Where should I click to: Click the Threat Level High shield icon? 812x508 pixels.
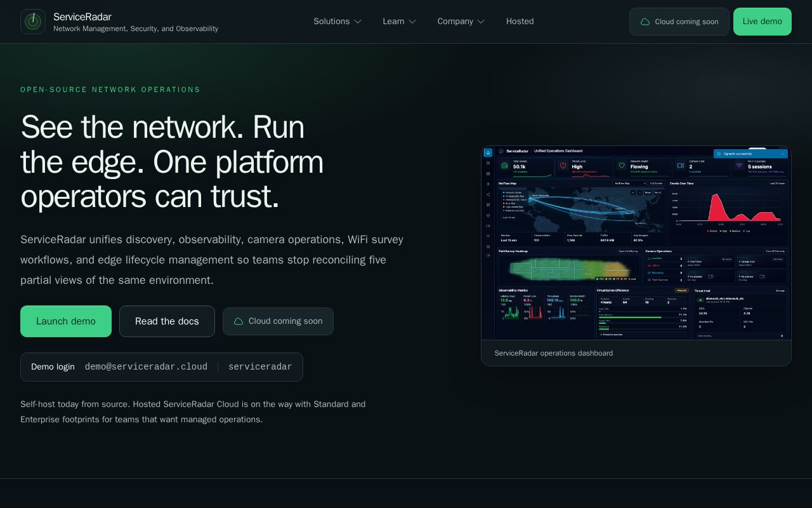[563, 166]
